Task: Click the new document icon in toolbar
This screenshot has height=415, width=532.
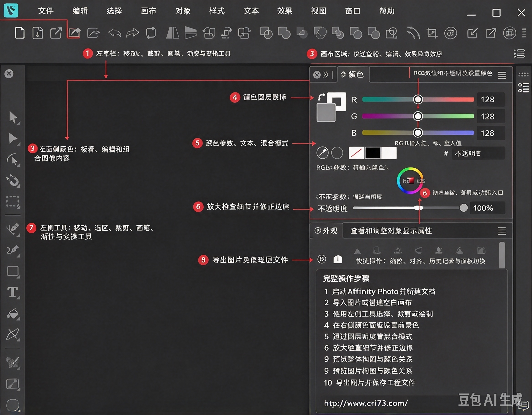Action: (x=20, y=33)
